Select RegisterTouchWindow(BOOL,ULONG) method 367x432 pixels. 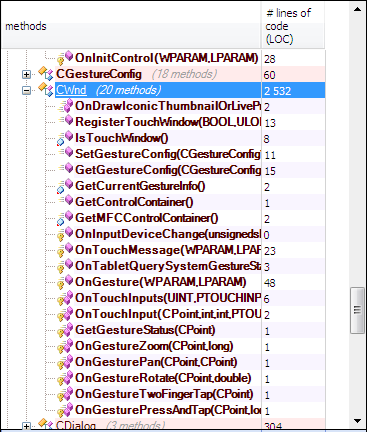168,122
